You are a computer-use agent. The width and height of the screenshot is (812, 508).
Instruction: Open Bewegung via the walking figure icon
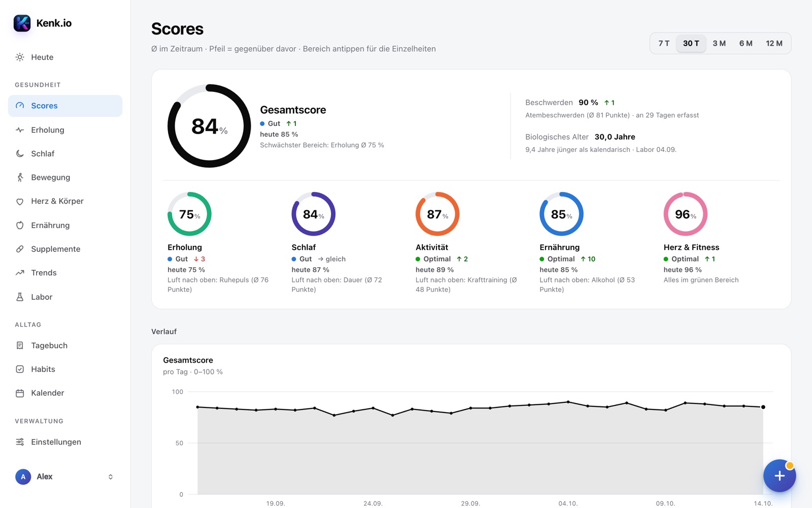(x=20, y=177)
